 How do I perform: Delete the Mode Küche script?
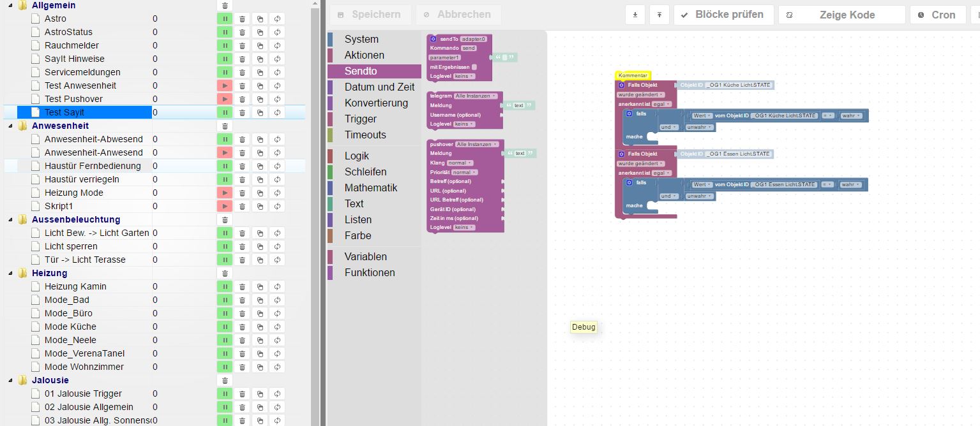point(242,327)
